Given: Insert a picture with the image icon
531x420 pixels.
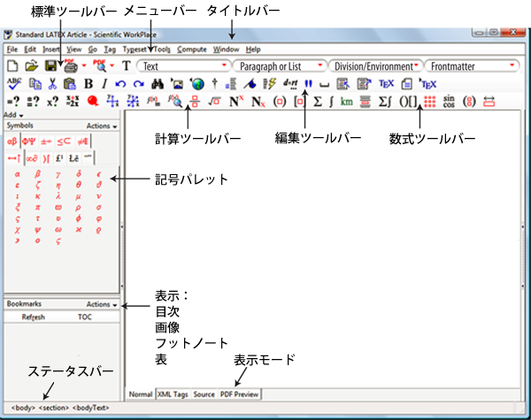Looking at the screenshot, I should pos(177,84).
